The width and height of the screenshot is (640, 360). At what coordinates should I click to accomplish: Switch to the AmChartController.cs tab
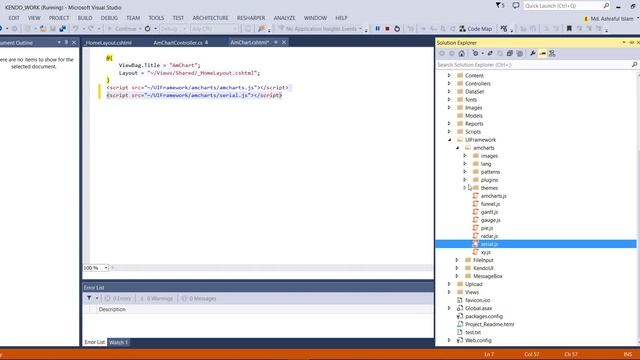[178, 42]
